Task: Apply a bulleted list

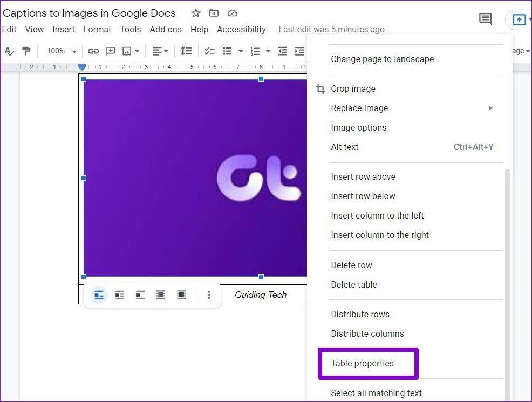Action: click(x=227, y=51)
